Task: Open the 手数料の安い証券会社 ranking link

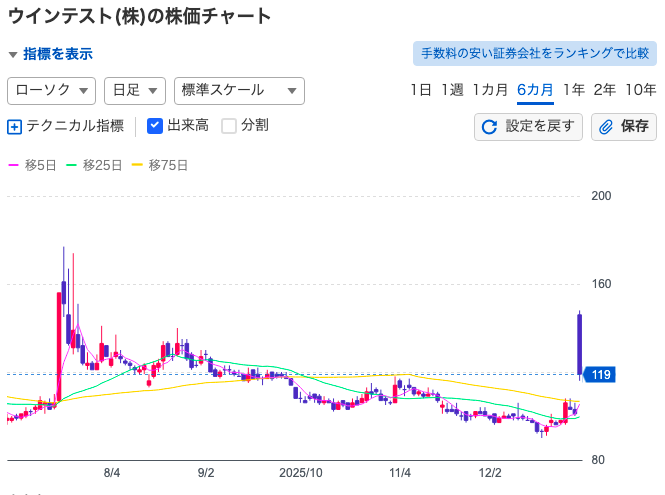Action: 535,53
